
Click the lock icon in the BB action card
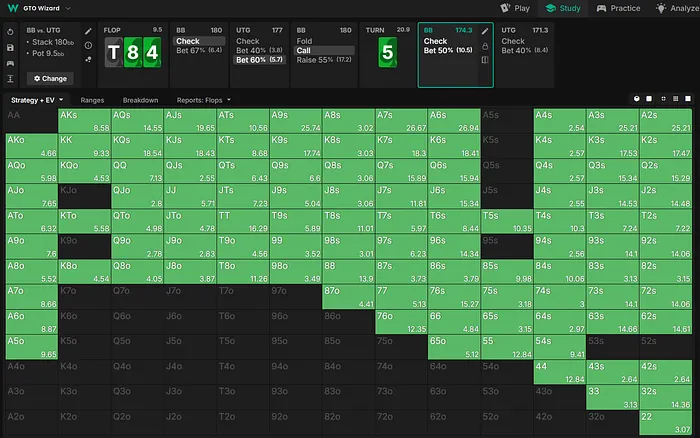(485, 46)
